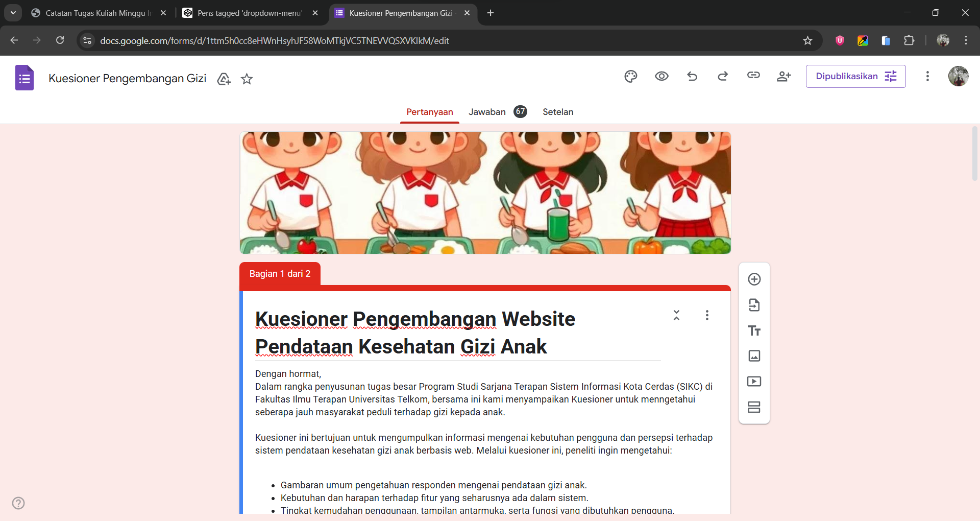Viewport: 980px width, 521px height.
Task: Open the add collaborators icon
Action: coord(783,77)
